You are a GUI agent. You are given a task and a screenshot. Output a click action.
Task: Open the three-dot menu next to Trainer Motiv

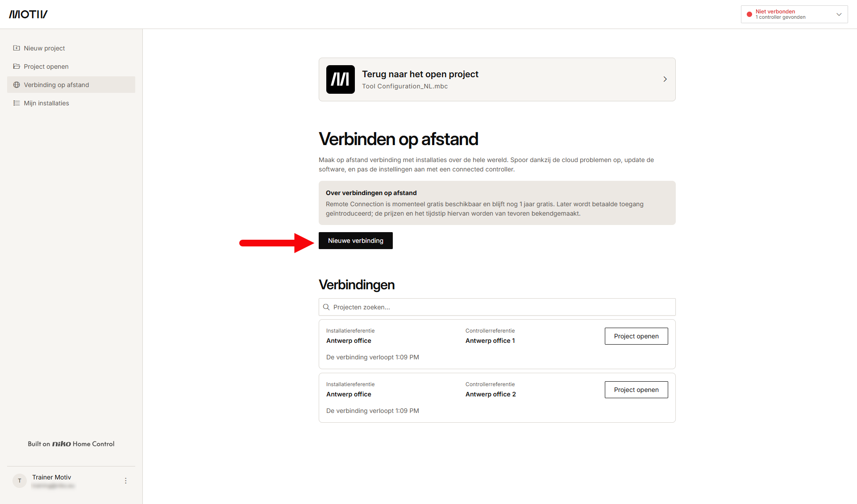(125, 481)
